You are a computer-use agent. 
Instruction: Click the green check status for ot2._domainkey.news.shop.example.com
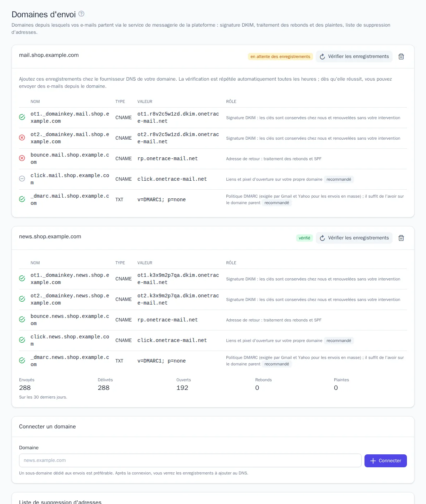click(x=22, y=299)
